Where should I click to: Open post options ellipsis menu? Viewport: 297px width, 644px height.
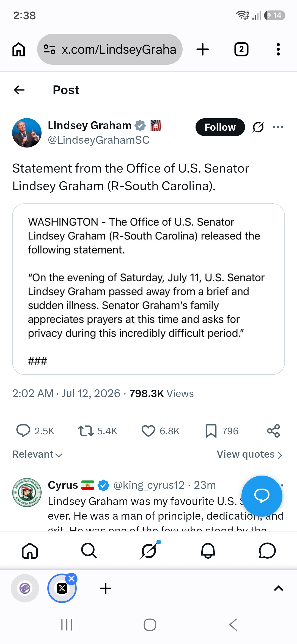click(278, 127)
